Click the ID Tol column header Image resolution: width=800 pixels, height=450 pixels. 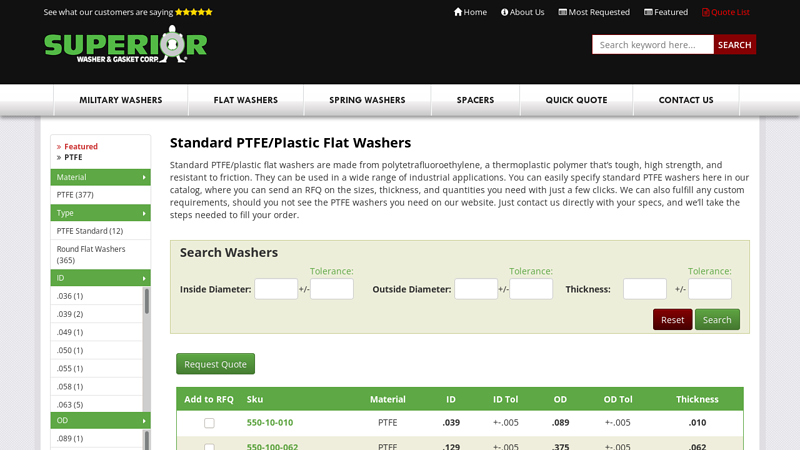(506, 399)
